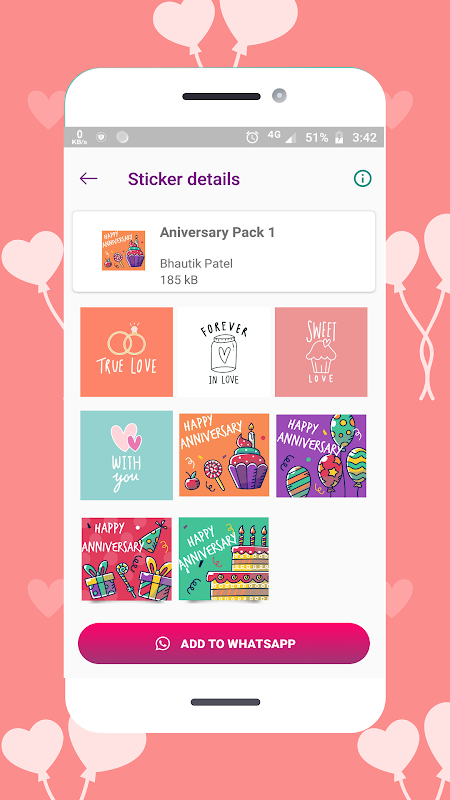Screen dimensions: 450x800
Task: Select the With You hearts sticker
Action: [127, 455]
